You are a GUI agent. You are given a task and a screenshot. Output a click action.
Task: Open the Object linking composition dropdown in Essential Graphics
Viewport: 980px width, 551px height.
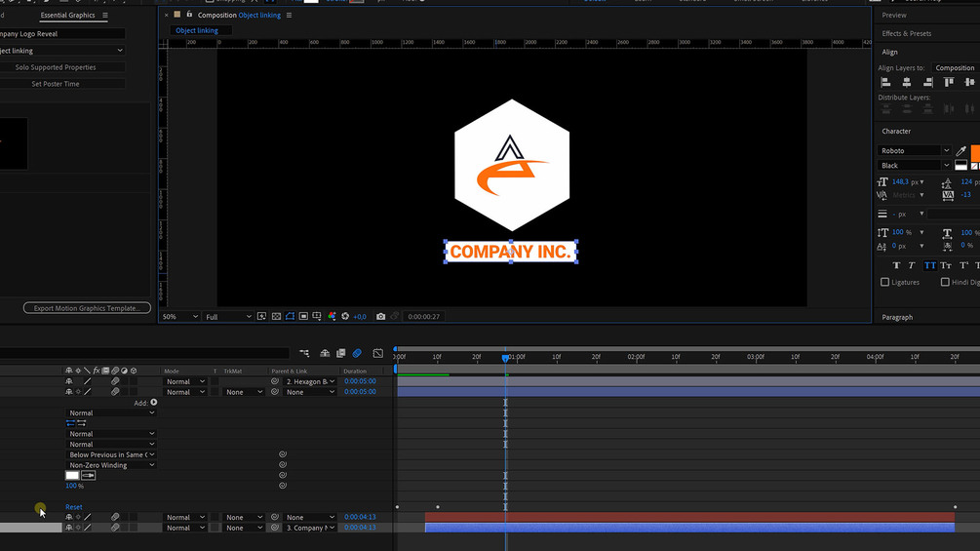[61, 51]
